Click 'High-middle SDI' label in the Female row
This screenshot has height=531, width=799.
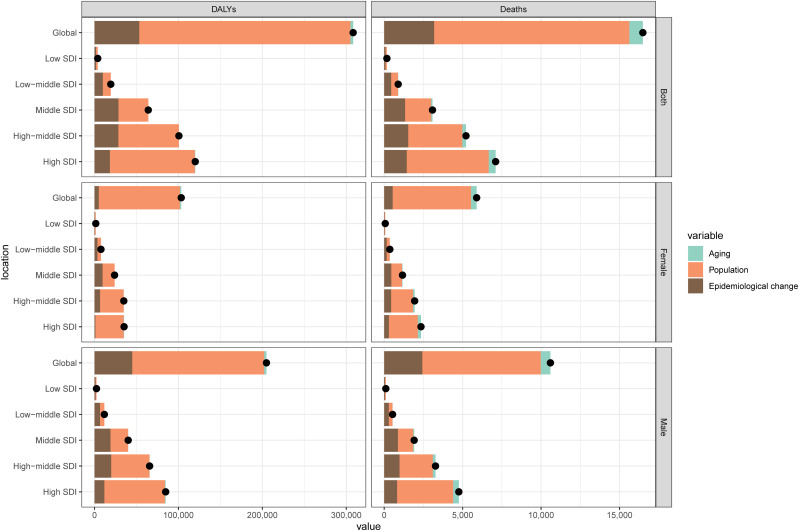[45, 301]
